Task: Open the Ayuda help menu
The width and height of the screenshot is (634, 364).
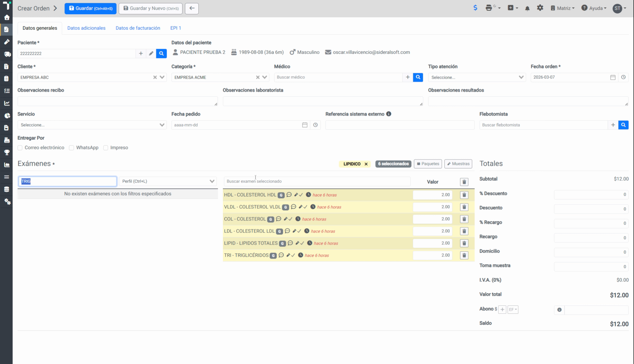Action: point(594,8)
